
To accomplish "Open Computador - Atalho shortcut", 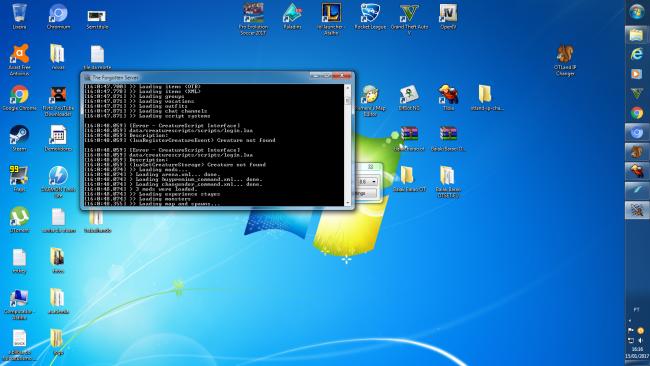I will click(19, 304).
